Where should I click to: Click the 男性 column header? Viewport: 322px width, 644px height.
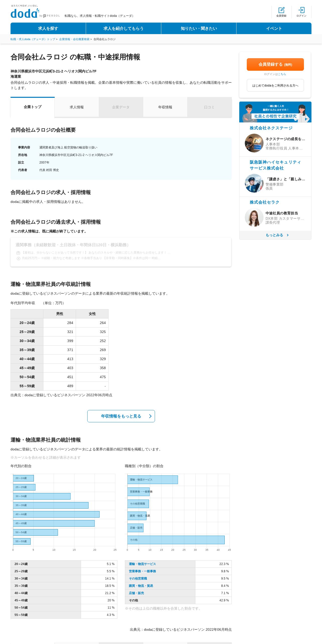(x=60, y=314)
